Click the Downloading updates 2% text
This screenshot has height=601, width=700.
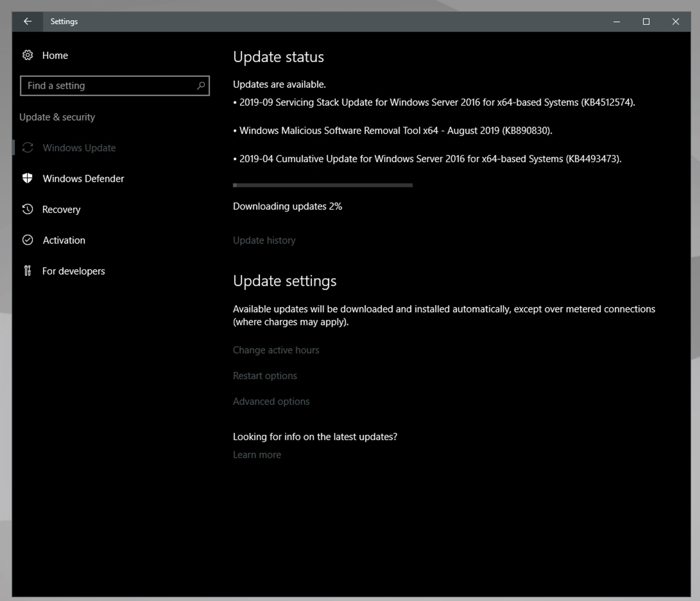point(288,206)
